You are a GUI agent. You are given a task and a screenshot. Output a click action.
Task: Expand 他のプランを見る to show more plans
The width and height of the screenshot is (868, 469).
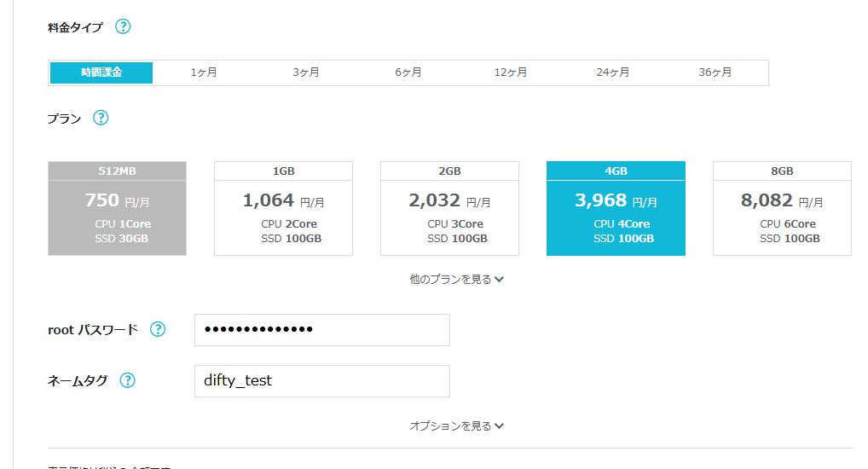pos(457,279)
